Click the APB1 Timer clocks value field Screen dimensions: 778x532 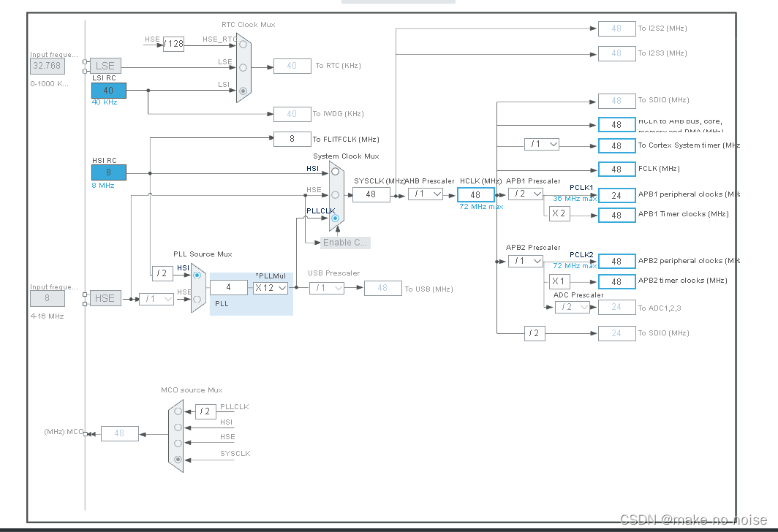[x=616, y=215]
